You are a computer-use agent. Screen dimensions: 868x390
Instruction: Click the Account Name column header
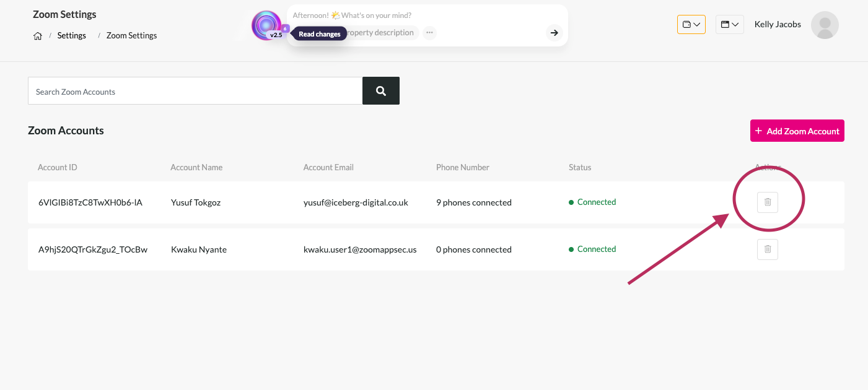coord(196,168)
